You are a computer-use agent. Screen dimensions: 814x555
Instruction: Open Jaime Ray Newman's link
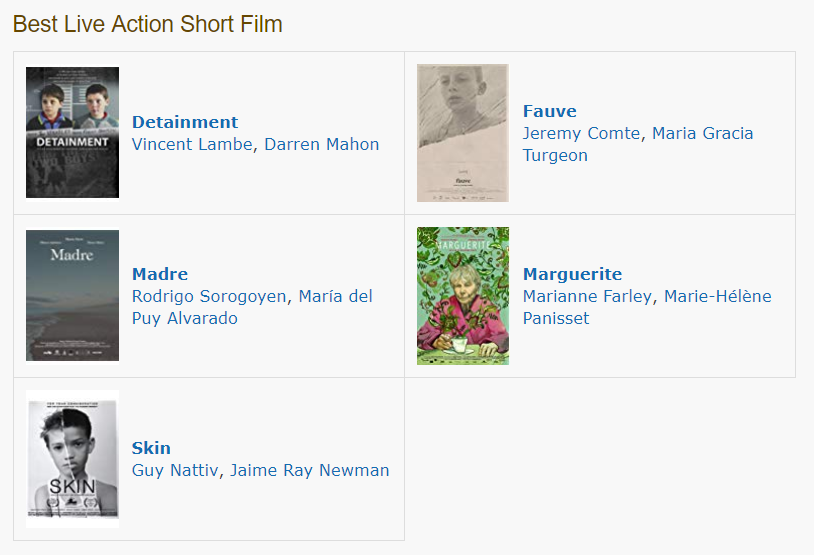pyautogui.click(x=310, y=470)
